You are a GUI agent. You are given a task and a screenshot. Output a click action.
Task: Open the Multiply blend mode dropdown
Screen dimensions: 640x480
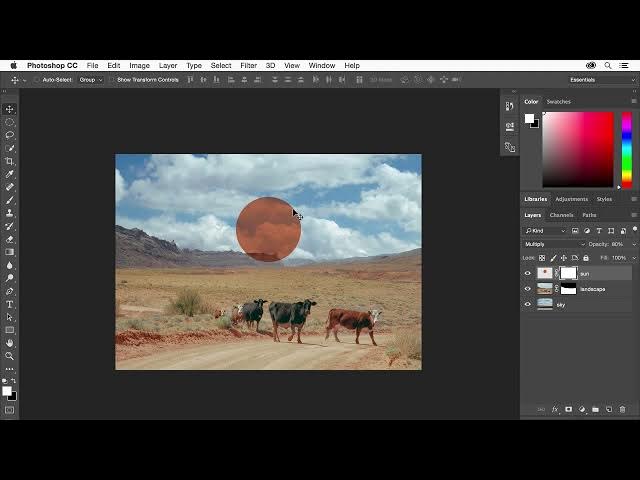pos(554,244)
